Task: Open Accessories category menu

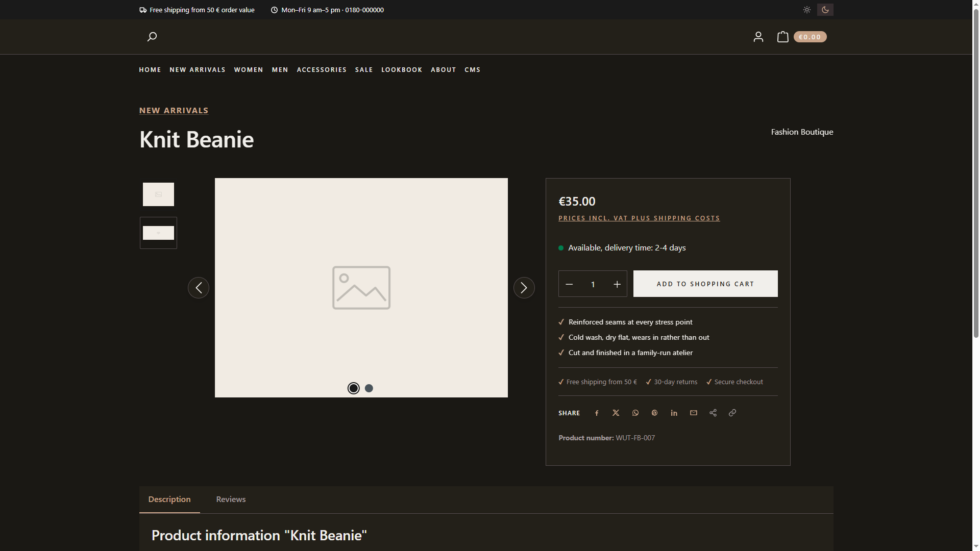Action: click(322, 70)
